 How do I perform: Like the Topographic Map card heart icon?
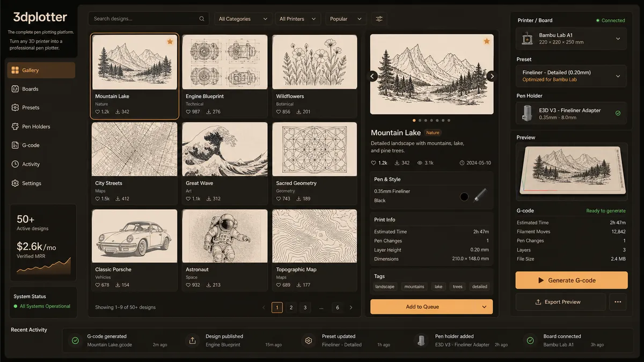(x=279, y=285)
